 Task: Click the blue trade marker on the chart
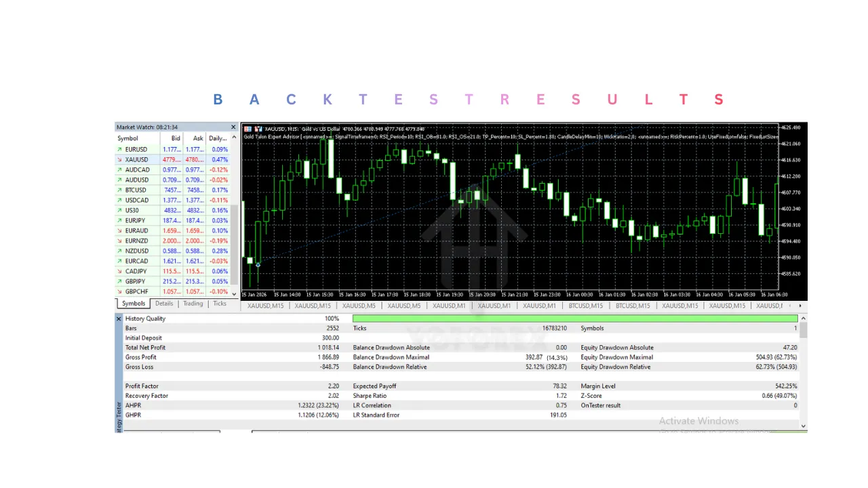pos(258,264)
